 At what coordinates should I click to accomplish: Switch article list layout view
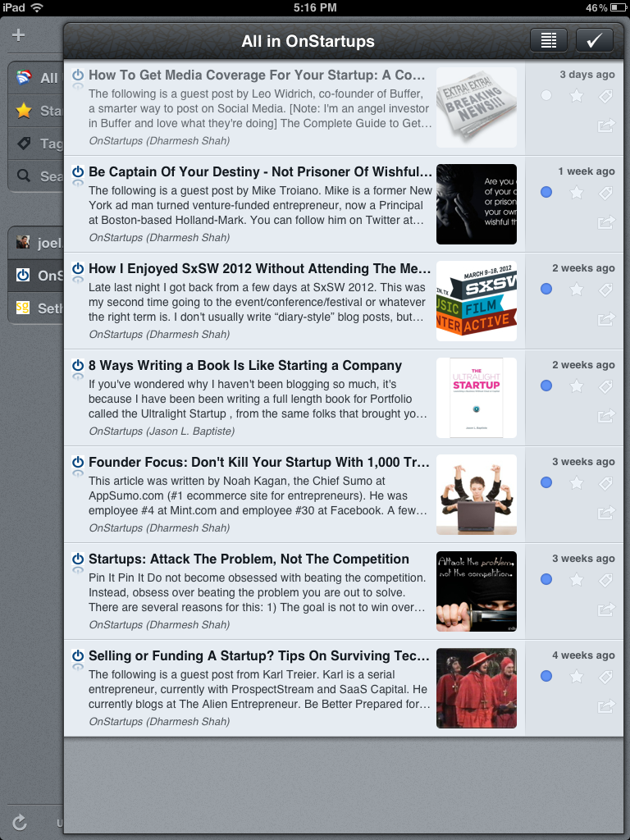pos(549,40)
